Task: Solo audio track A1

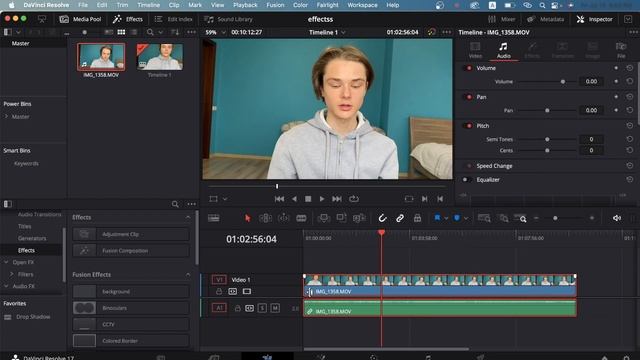Action: (262, 308)
